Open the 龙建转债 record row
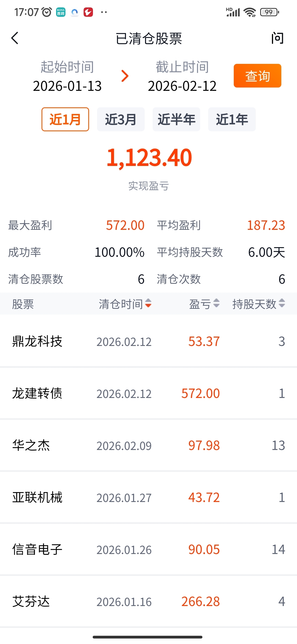297x644 pixels. pyautogui.click(x=148, y=393)
